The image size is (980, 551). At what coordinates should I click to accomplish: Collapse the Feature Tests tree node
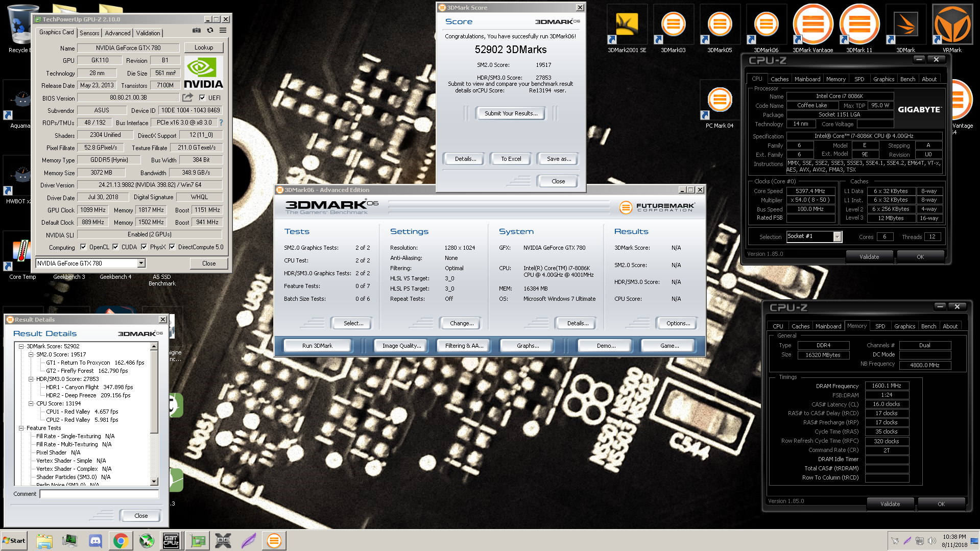[x=21, y=428]
